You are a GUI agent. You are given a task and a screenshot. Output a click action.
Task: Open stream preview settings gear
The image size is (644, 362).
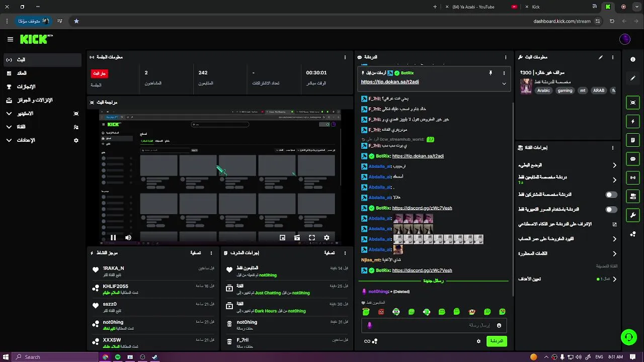(x=327, y=238)
